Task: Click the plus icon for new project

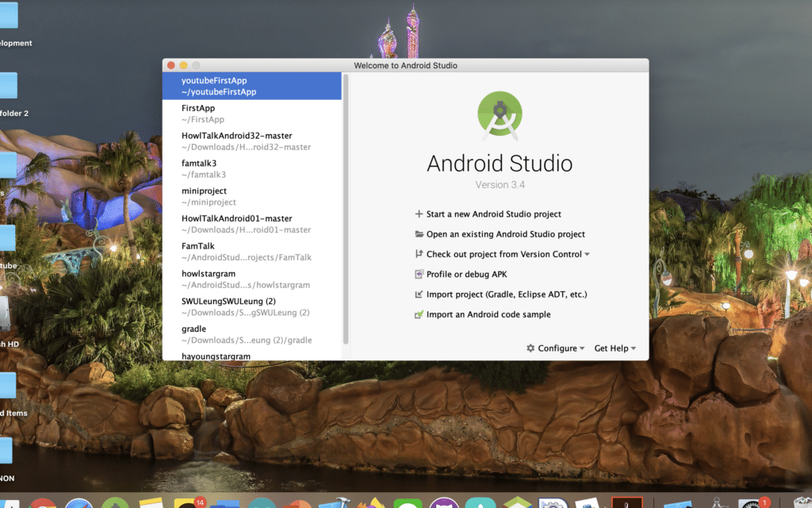Action: tap(419, 214)
